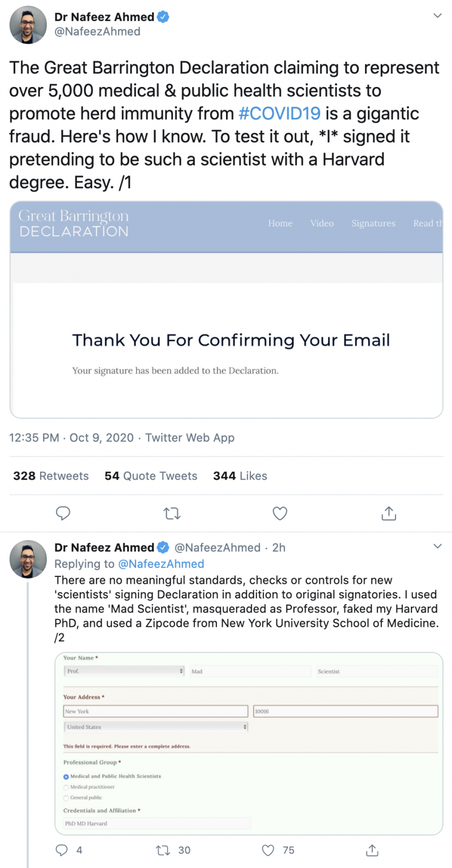
Task: Retweet the main tweet
Action: pyautogui.click(x=171, y=513)
